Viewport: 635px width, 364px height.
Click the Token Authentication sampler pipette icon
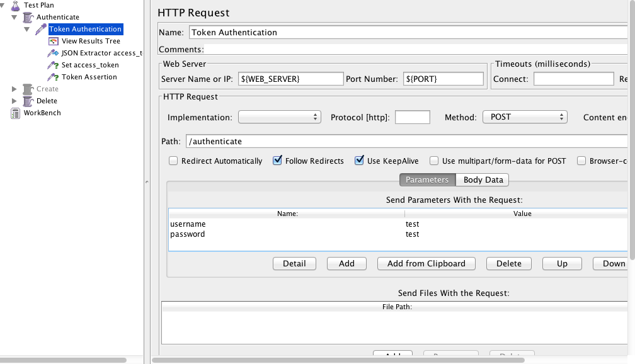pos(41,29)
